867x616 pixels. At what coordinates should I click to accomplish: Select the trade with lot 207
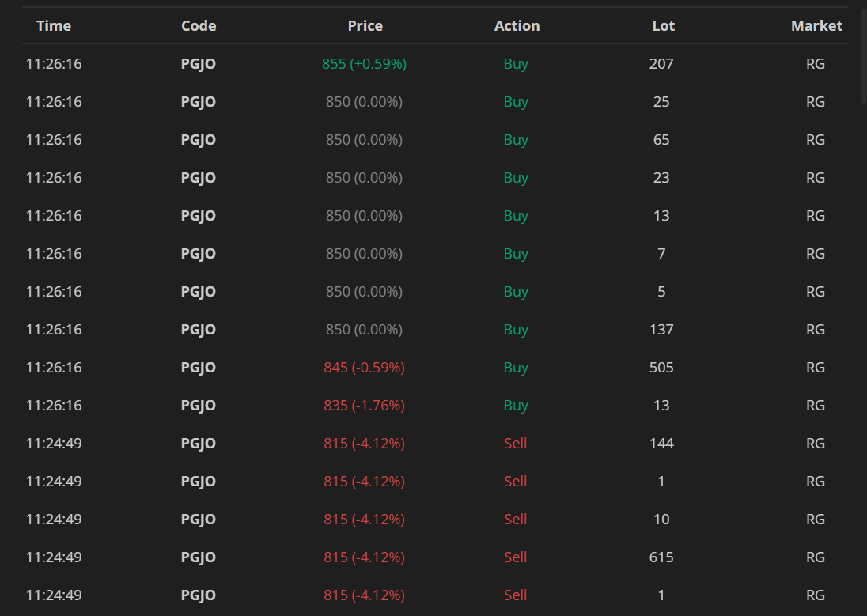click(x=661, y=64)
